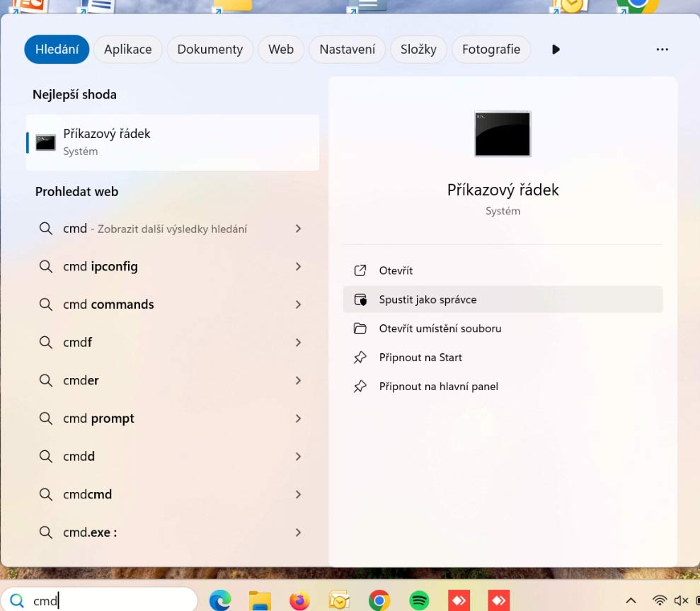Image resolution: width=700 pixels, height=611 pixels.
Task: Expand the chevron next to 'cmd prompt'
Action: click(298, 418)
